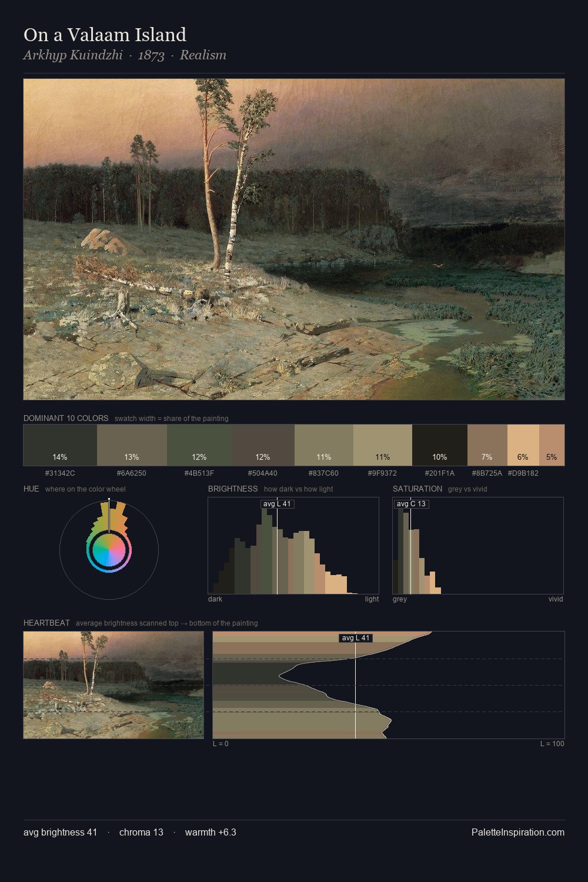Click the 'L = 100' axis label
The height and width of the screenshot is (882, 588).
(x=552, y=744)
